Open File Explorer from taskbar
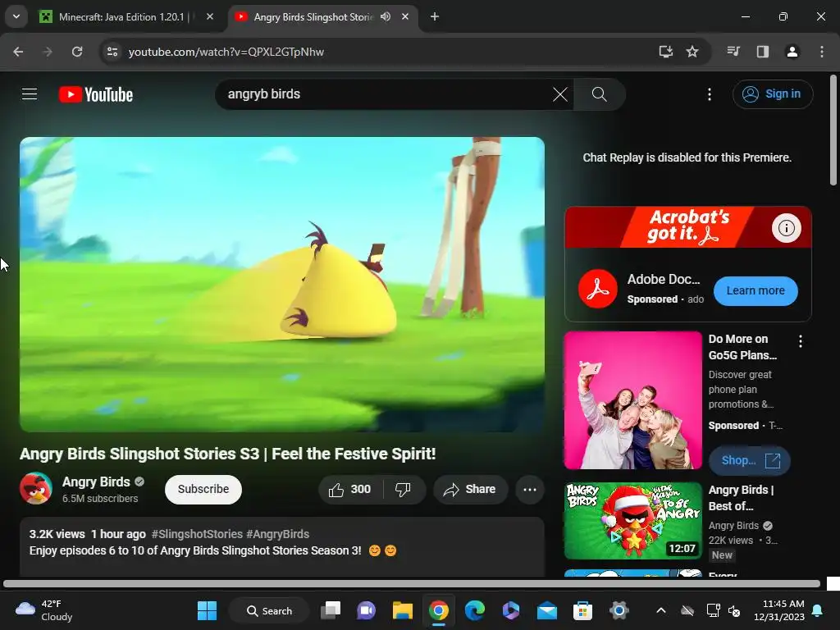 [402, 610]
